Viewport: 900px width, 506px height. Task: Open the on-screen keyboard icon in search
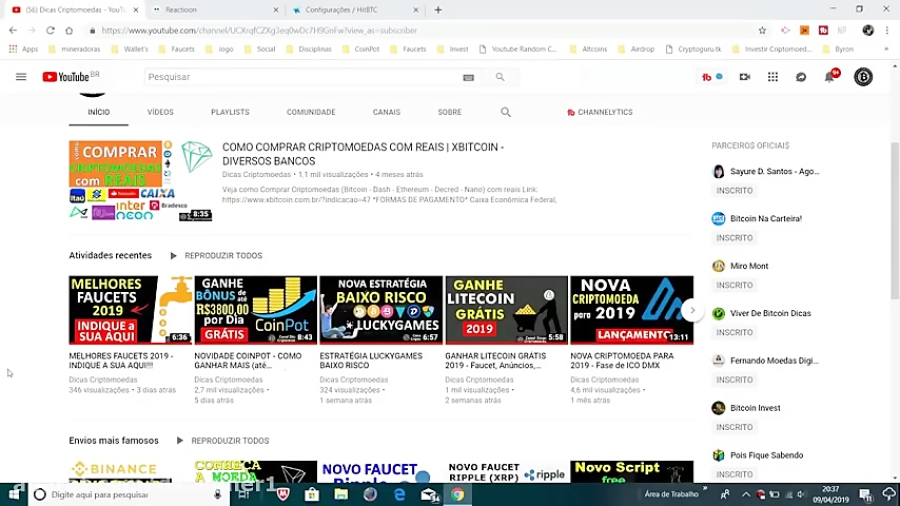[468, 77]
